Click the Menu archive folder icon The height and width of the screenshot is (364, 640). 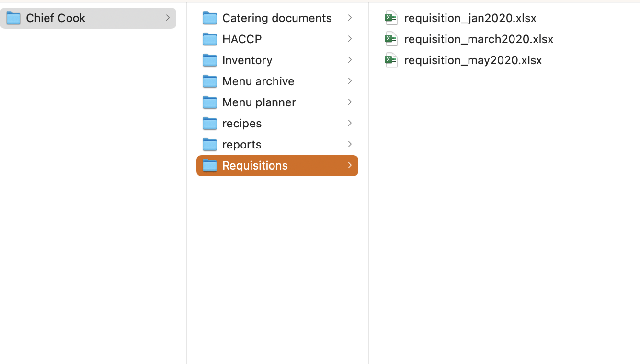(x=210, y=81)
